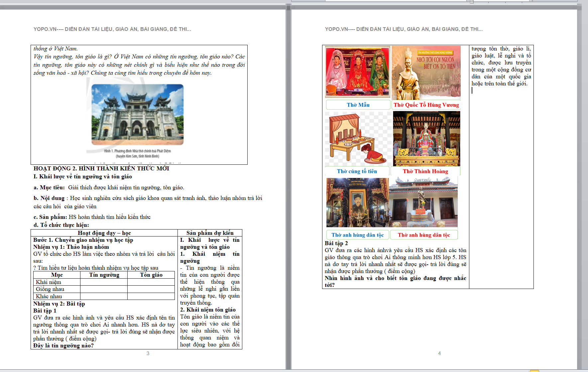The height and width of the screenshot is (372, 588).
Task: Click the 'Hình 1. Phương đình' figure caption
Action: pos(137,153)
